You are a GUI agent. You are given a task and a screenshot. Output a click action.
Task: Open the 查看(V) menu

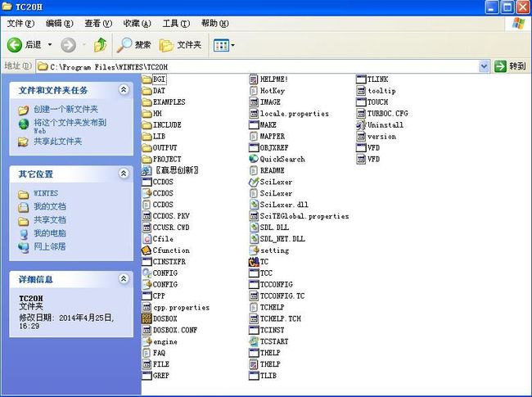coord(98,24)
